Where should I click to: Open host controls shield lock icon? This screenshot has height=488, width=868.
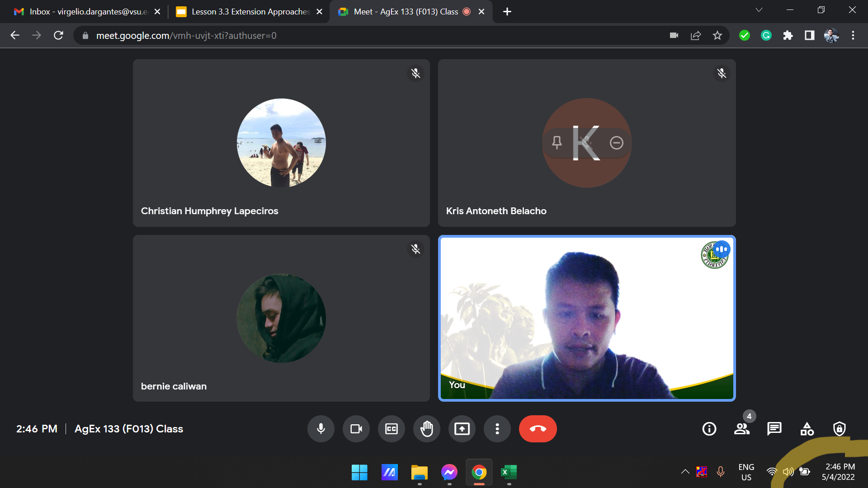[839, 428]
